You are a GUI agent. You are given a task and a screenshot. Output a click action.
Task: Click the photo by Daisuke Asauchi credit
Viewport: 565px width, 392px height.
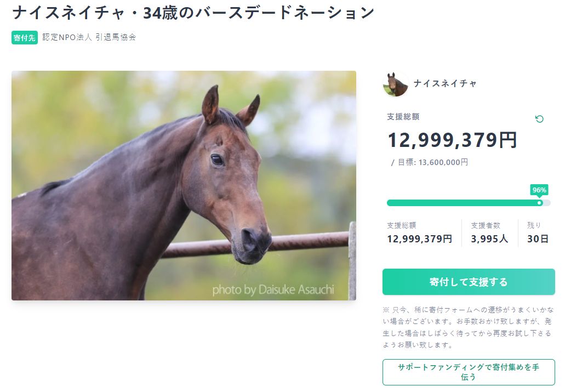(x=273, y=289)
